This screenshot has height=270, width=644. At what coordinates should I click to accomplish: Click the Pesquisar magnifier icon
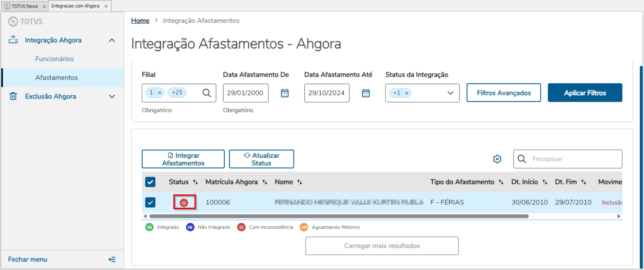point(522,159)
